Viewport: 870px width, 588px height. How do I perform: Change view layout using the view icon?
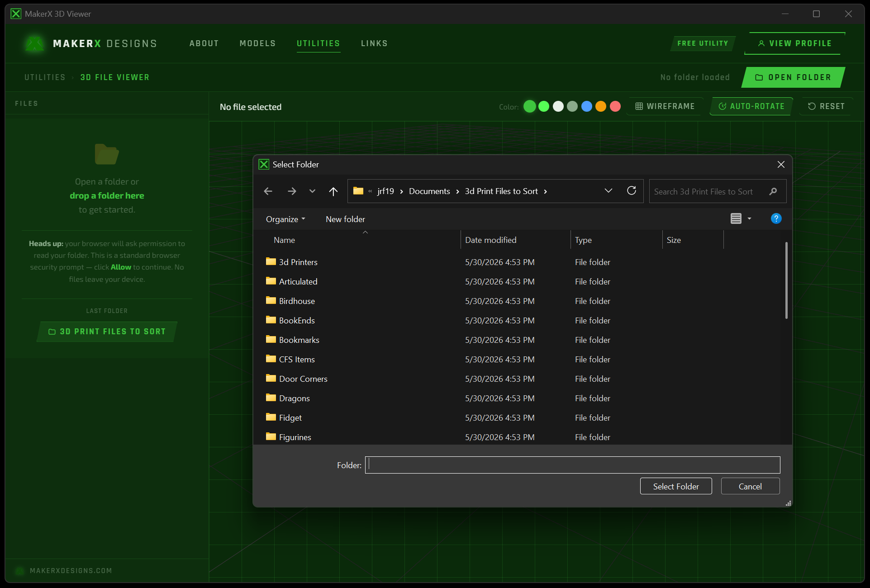[x=736, y=219]
